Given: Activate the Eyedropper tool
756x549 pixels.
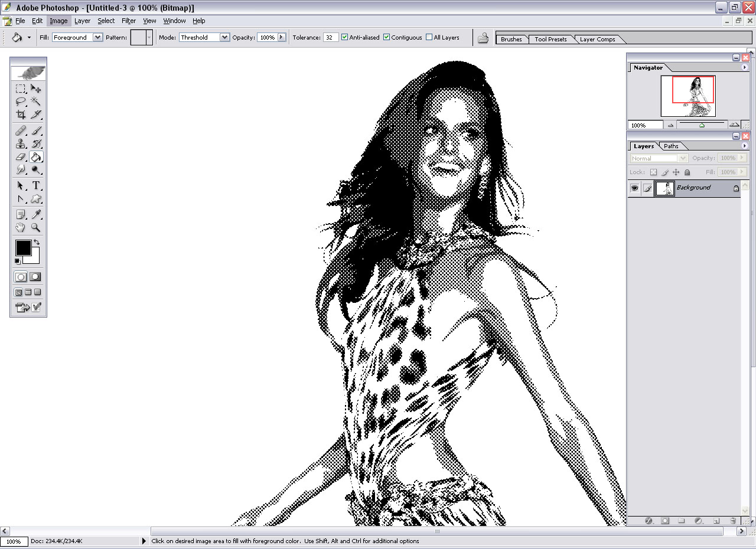Looking at the screenshot, I should [36, 214].
